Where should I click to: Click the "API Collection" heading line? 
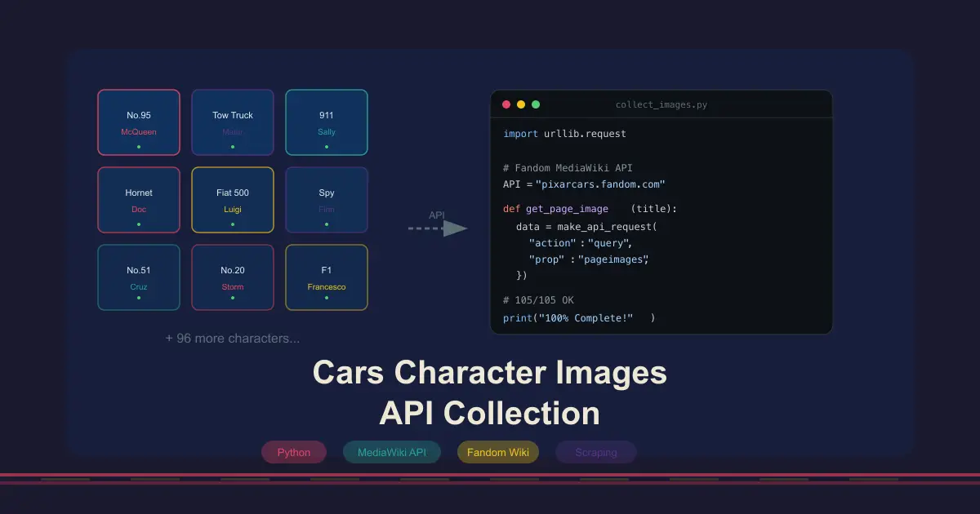click(490, 413)
